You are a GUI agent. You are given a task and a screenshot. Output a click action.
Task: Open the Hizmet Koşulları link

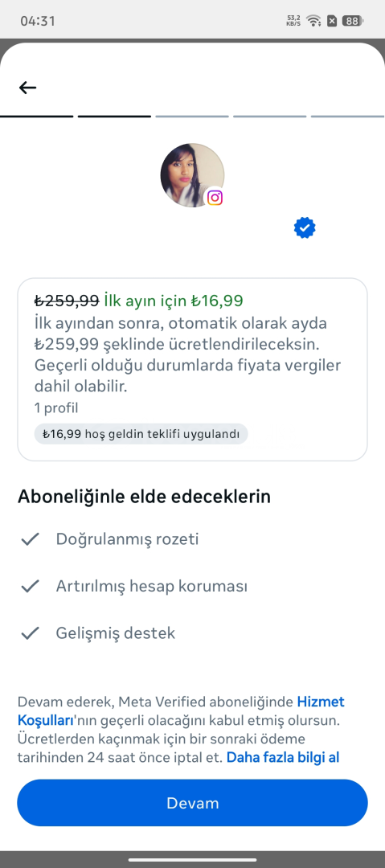pyautogui.click(x=181, y=711)
